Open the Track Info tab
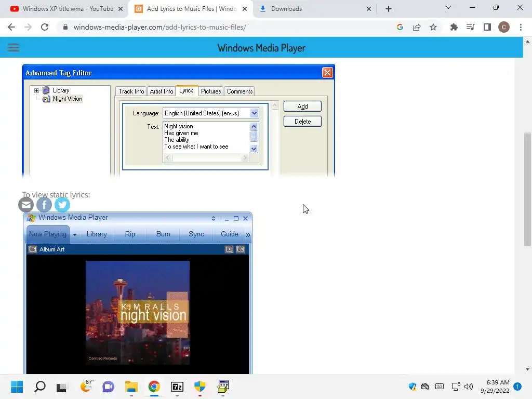532x399 pixels. [x=131, y=91]
